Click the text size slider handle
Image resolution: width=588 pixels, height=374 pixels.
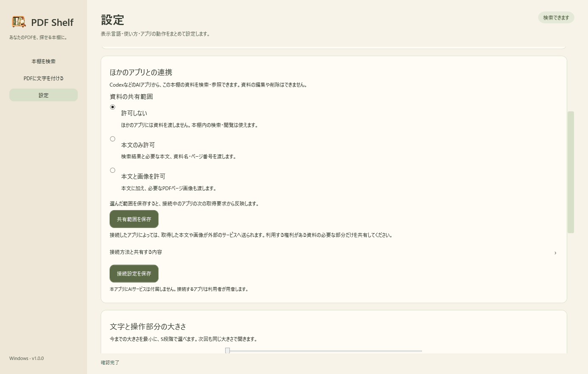pos(228,351)
